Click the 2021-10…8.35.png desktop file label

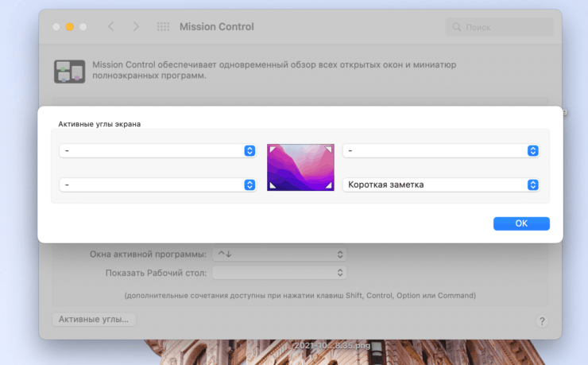[x=332, y=345]
